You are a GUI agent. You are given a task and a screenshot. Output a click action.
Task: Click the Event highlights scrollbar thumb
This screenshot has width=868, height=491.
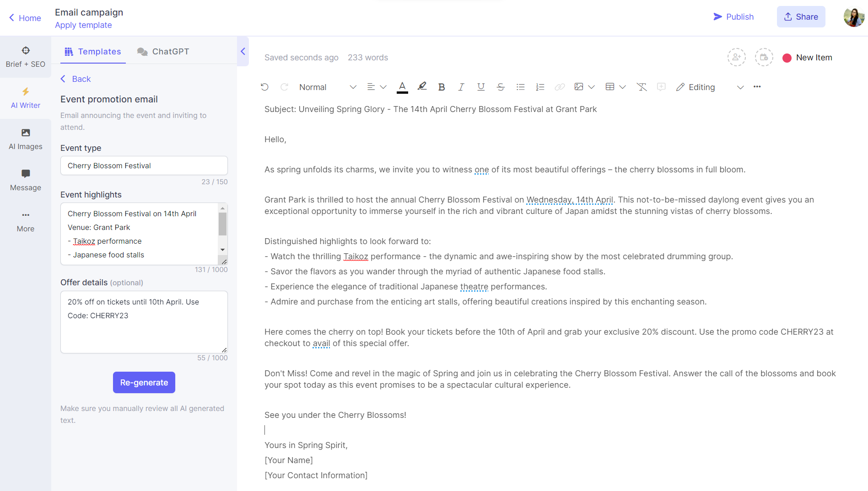(x=223, y=224)
